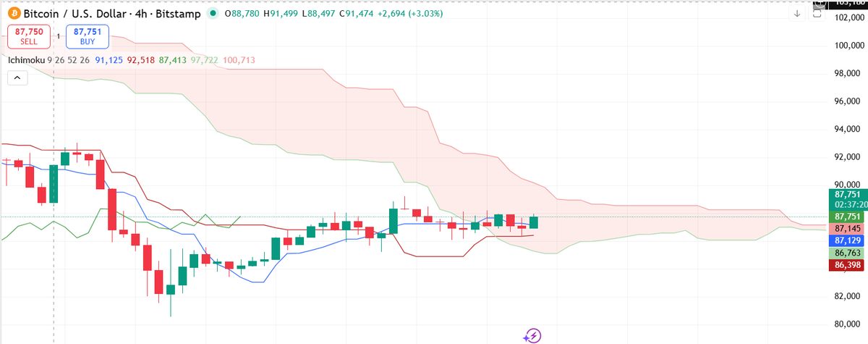This screenshot has height=344, width=868.
Task: Click the 80,000 price scale label
Action: pos(847,324)
